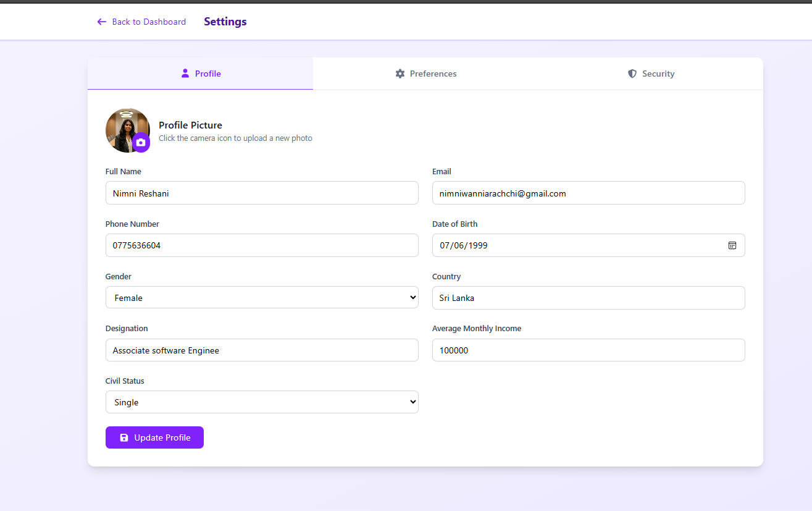Click the save icon in Update Profile
812x511 pixels.
point(123,437)
